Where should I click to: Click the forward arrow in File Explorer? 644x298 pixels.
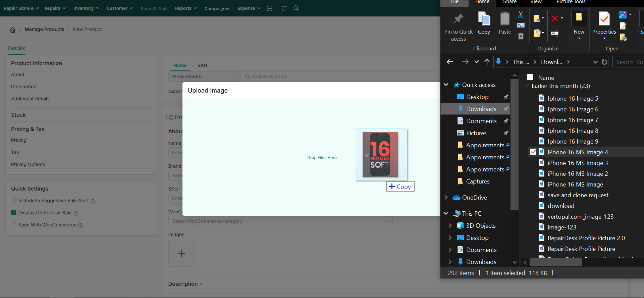click(x=465, y=62)
